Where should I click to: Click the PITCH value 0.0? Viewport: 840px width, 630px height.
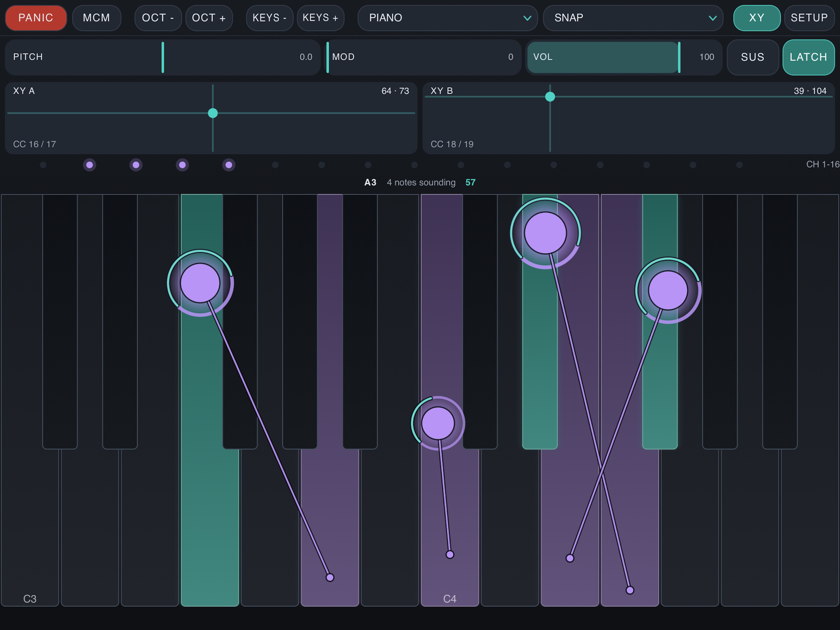306,57
